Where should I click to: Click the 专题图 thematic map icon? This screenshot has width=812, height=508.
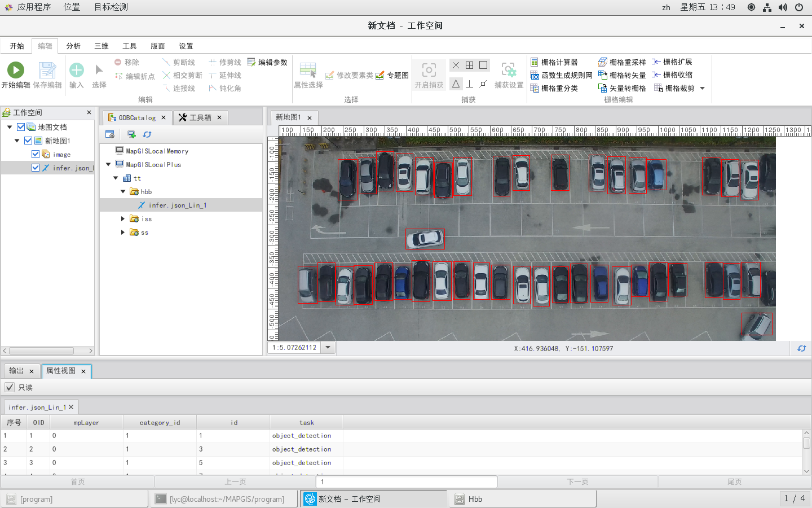(380, 75)
